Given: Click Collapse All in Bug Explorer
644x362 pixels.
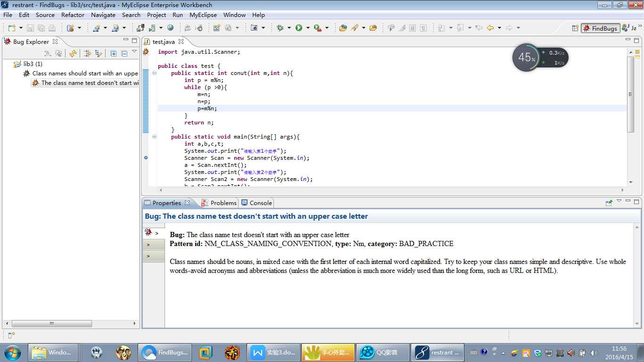Looking at the screenshot, I should coord(124,54).
